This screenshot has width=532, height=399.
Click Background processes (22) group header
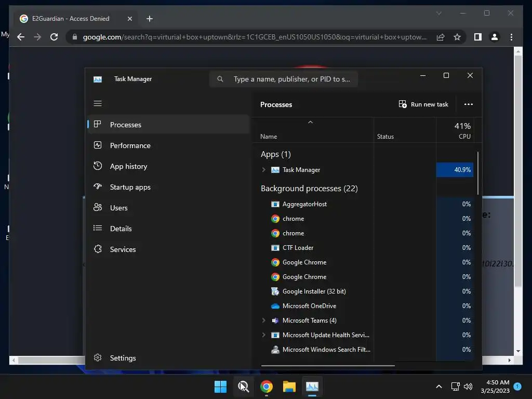click(x=309, y=188)
